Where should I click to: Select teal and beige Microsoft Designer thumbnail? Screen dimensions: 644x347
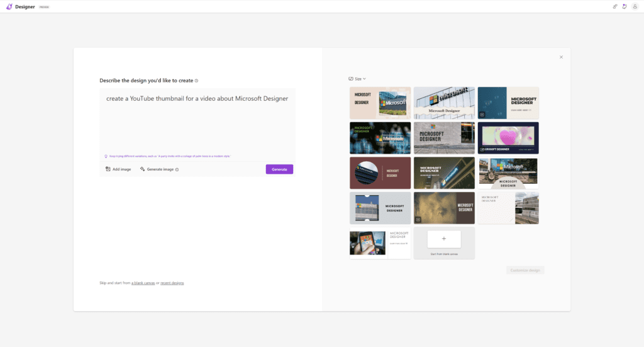click(x=508, y=103)
